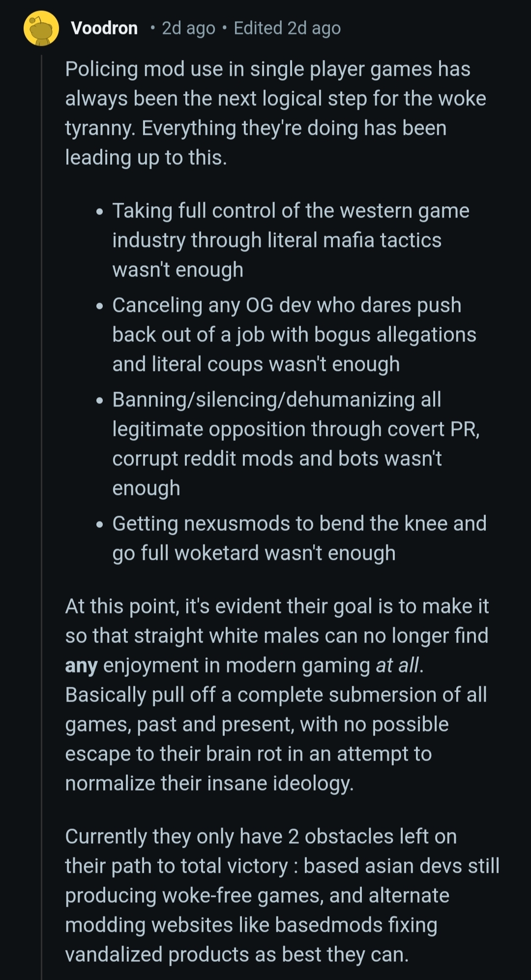The width and height of the screenshot is (531, 980).
Task: Click the word 'basedmods' in the last paragraph
Action: click(x=328, y=925)
